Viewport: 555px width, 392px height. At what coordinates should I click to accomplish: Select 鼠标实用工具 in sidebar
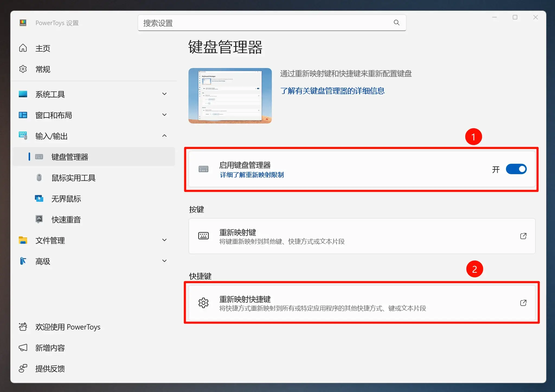click(x=94, y=178)
